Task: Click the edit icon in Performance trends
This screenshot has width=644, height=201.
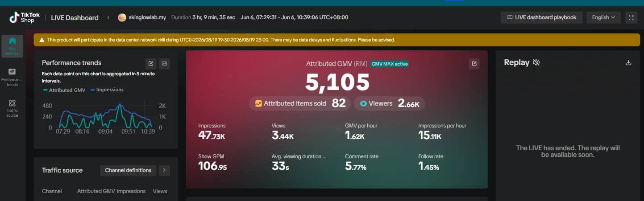Action: pyautogui.click(x=151, y=64)
